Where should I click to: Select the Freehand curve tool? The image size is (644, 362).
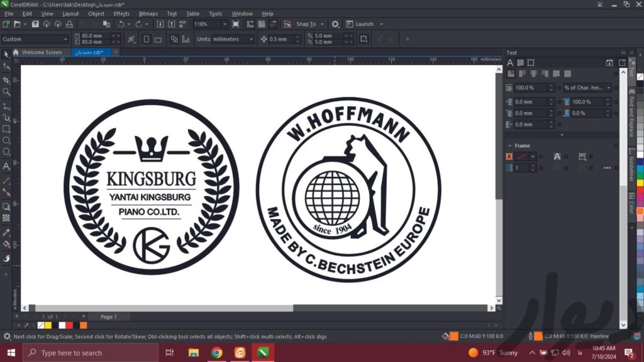[x=6, y=106]
